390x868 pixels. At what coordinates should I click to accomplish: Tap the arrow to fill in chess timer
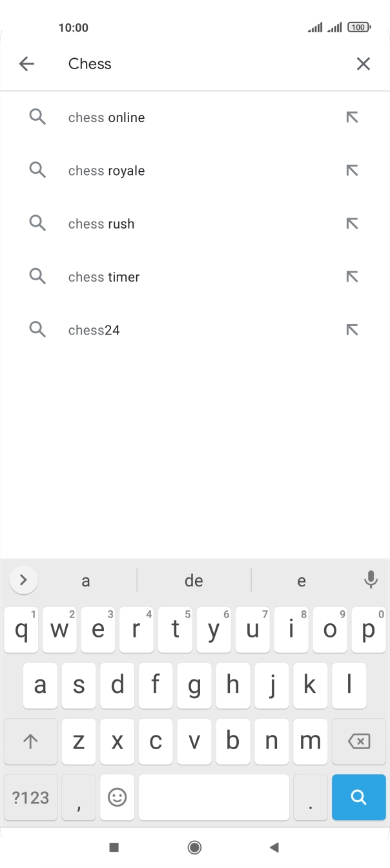(352, 276)
